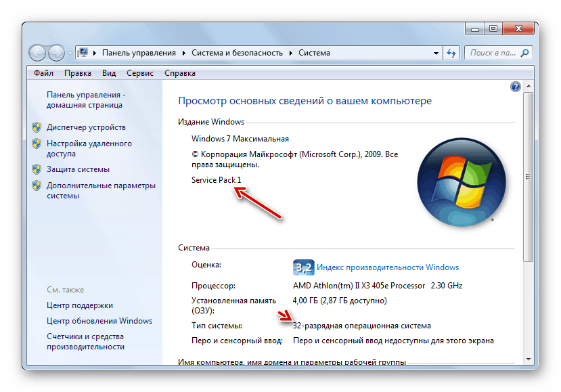Screen dimensions: 561x392
Task: Expand arrow after Система и безопасность breadcrumb
Action: click(x=290, y=53)
